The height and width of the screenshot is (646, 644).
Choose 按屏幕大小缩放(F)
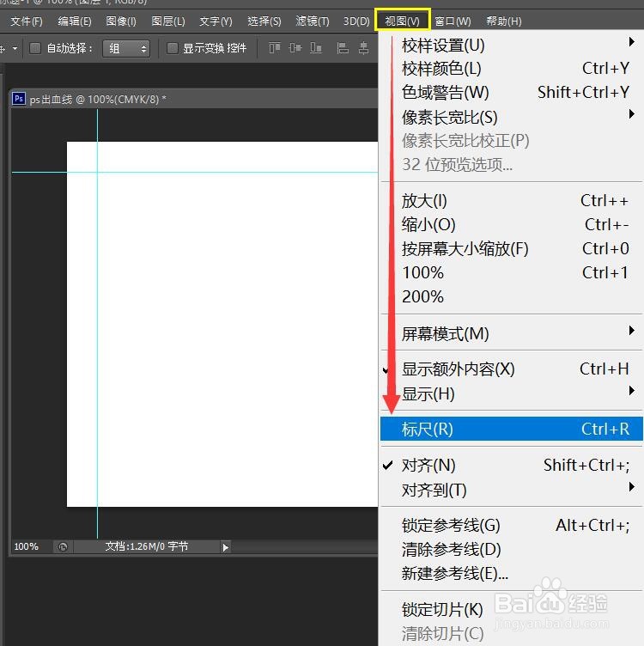[512, 249]
